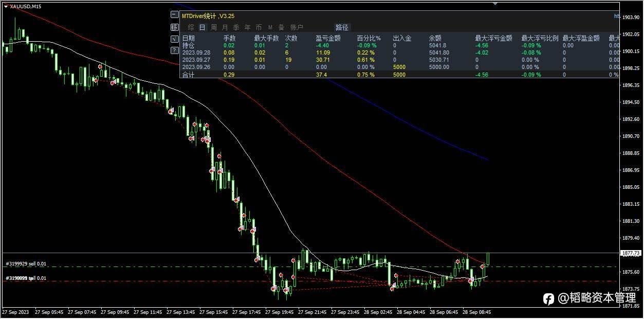Screen dimensions: 644x319
Task: Select the 2023.09.27 statistics row
Action: pos(400,60)
